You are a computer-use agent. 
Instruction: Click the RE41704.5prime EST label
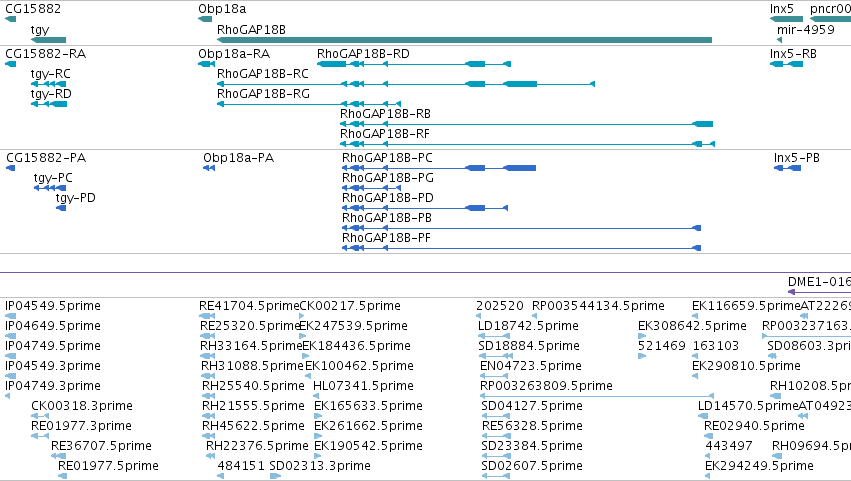[249, 306]
